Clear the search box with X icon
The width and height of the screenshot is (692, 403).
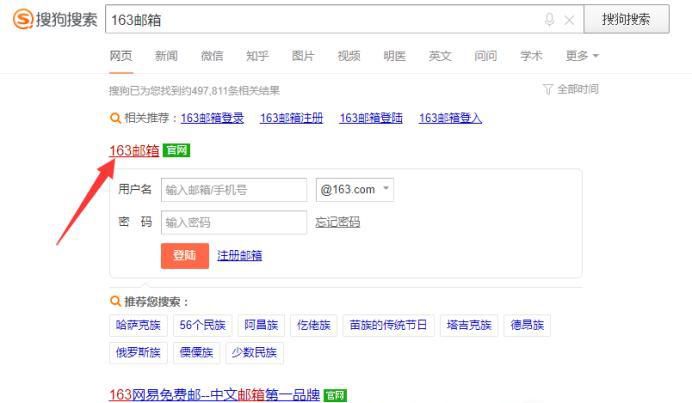click(x=569, y=20)
